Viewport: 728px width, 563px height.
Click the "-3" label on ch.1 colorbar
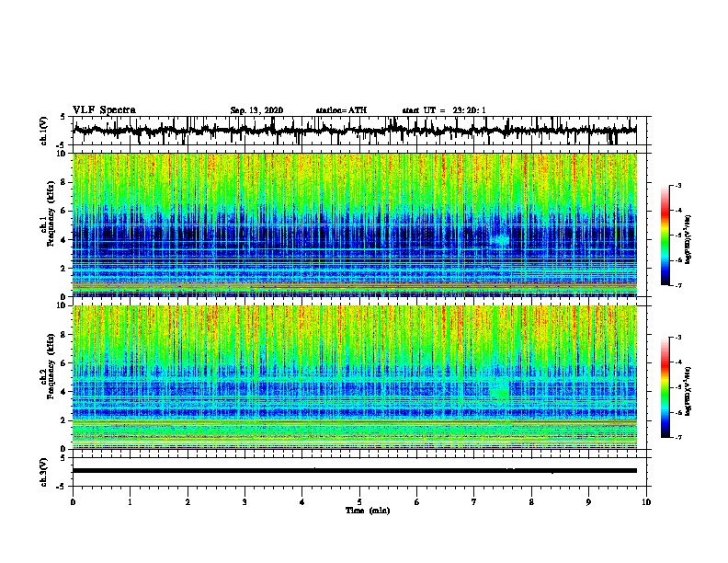click(x=677, y=186)
